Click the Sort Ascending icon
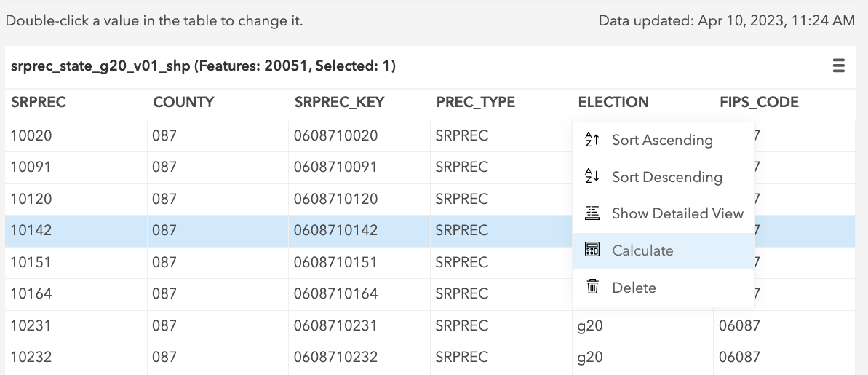 592,140
